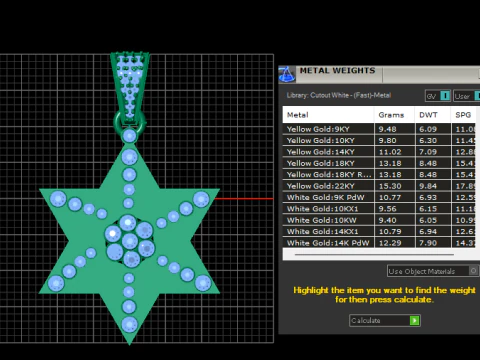The image size is (480, 360).
Task: Click the Metal Weights panel title
Action: point(337,71)
